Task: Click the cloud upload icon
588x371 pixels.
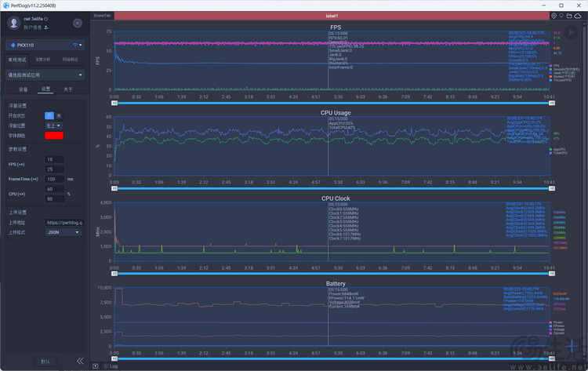Action: click(x=577, y=15)
